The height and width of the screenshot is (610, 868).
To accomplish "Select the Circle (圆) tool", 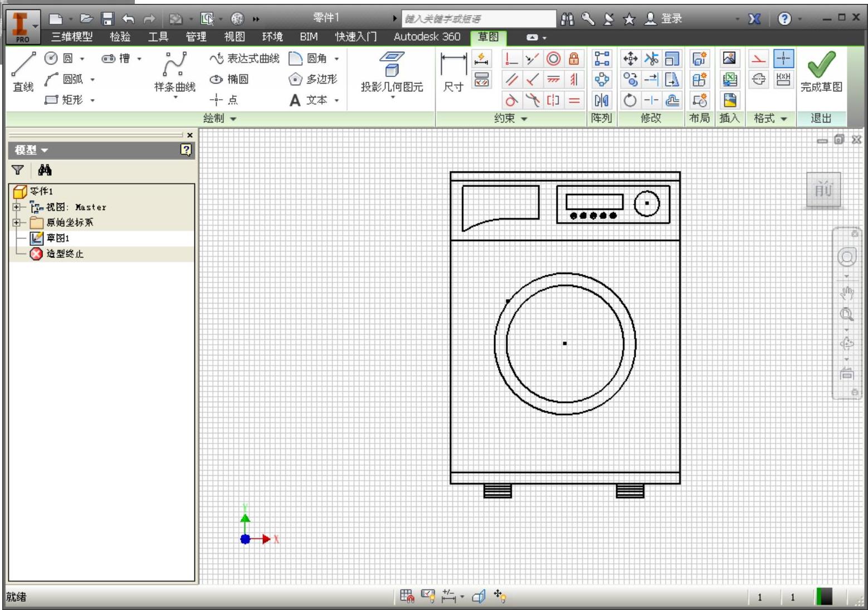I will pos(59,58).
